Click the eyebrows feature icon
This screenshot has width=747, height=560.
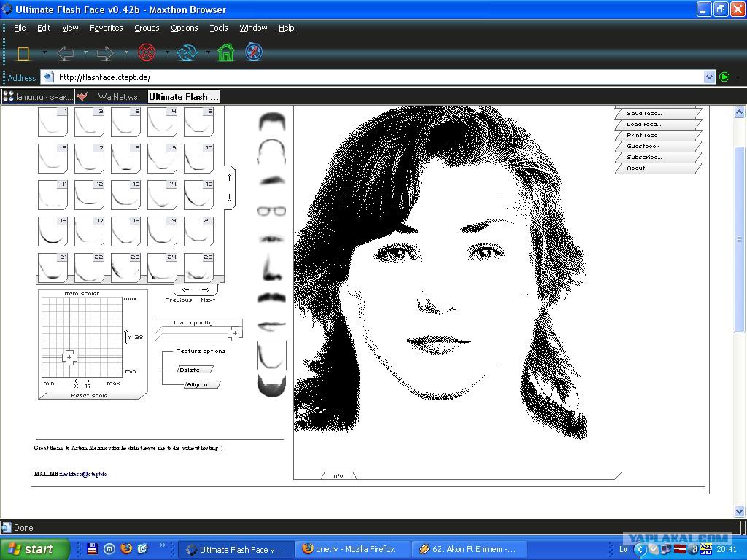271,180
